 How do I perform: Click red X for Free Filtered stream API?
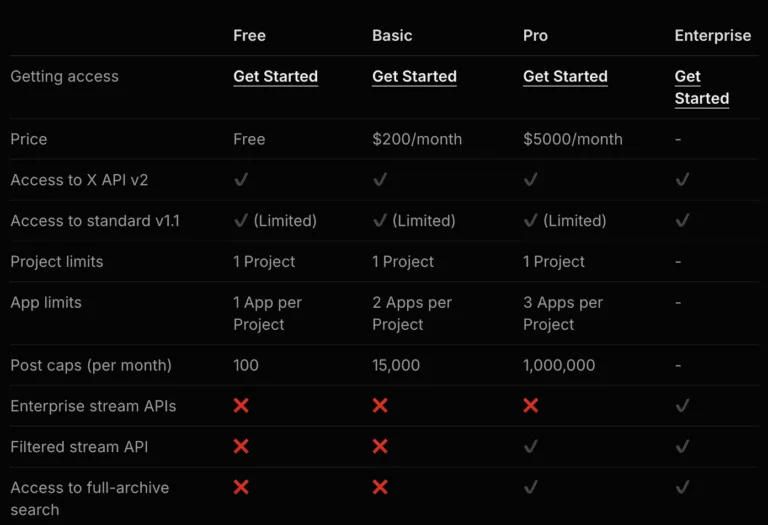241,447
